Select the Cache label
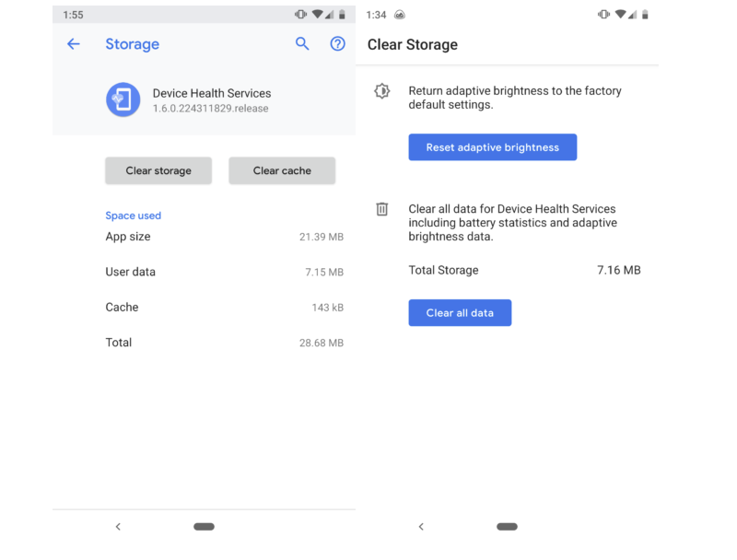The width and height of the screenshot is (737, 560). (x=122, y=308)
